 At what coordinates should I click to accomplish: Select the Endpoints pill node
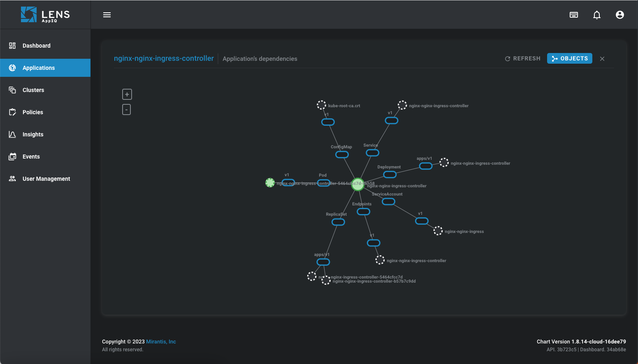[x=363, y=212]
